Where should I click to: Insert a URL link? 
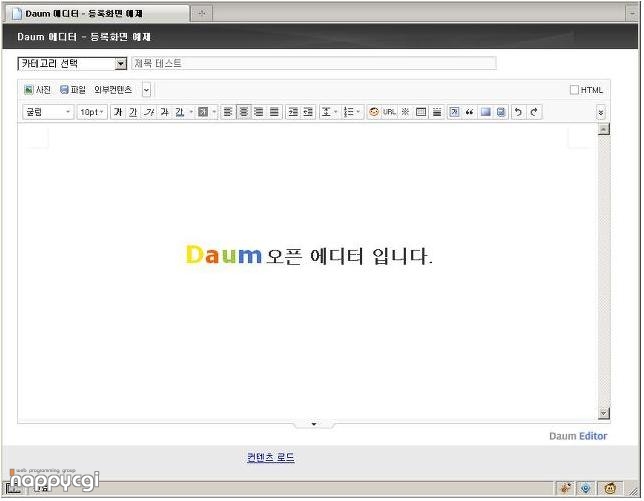tap(389, 112)
